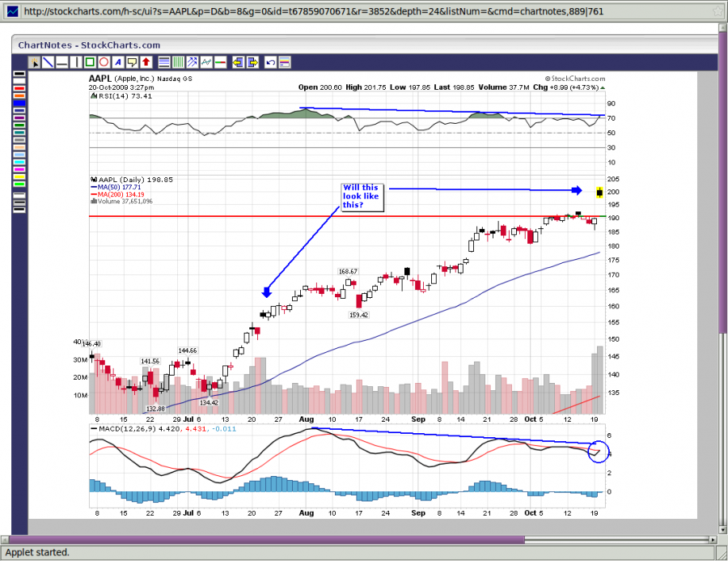
Task: Click the vertical scrollbar on the right
Action: tap(722, 181)
